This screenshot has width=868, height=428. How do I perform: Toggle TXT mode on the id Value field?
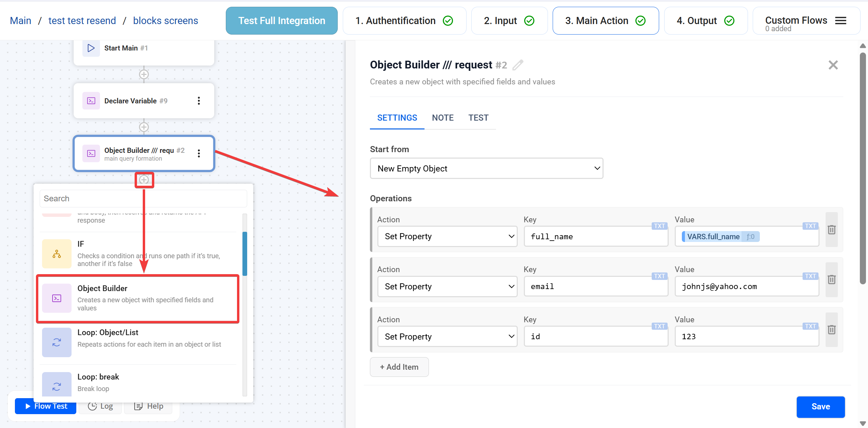(x=810, y=326)
